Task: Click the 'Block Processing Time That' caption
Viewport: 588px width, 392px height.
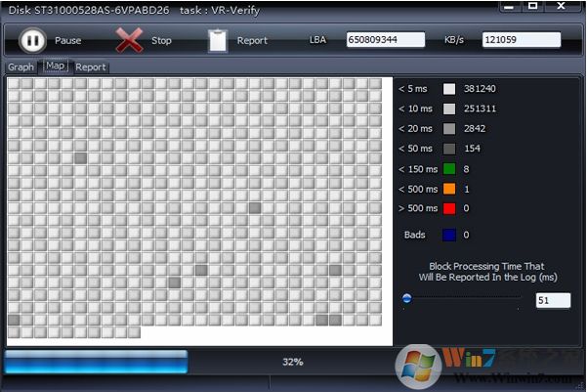Action: [486, 266]
